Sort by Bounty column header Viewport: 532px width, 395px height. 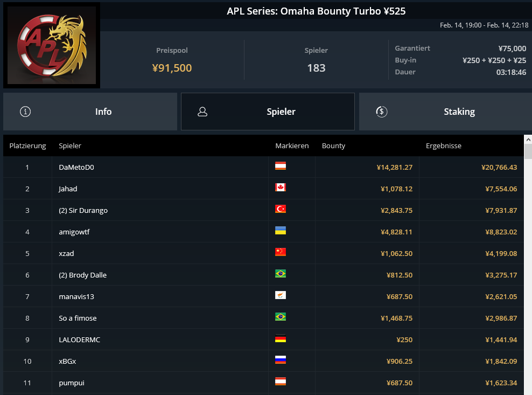tap(333, 145)
